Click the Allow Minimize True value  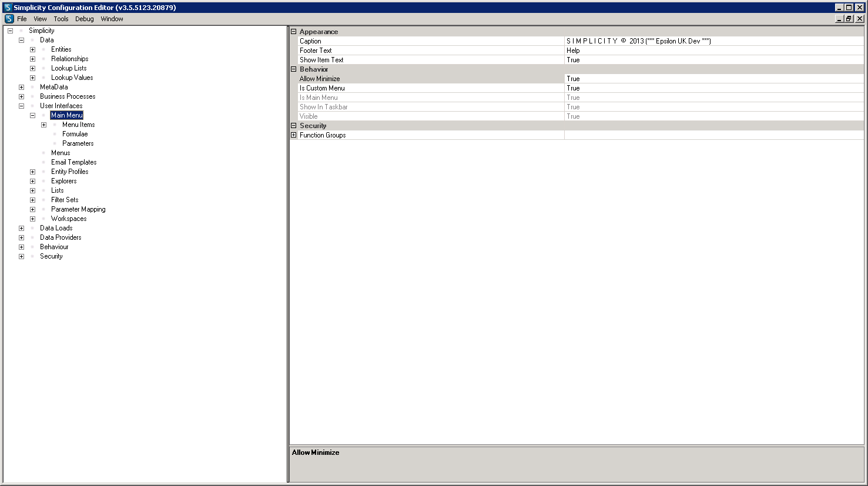(x=714, y=79)
